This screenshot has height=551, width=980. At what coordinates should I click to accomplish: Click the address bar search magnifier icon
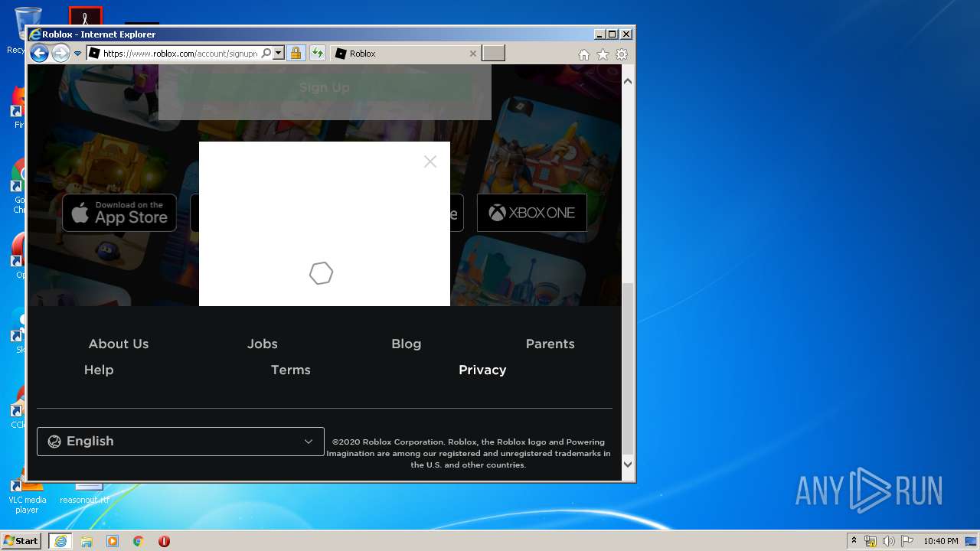pyautogui.click(x=266, y=54)
